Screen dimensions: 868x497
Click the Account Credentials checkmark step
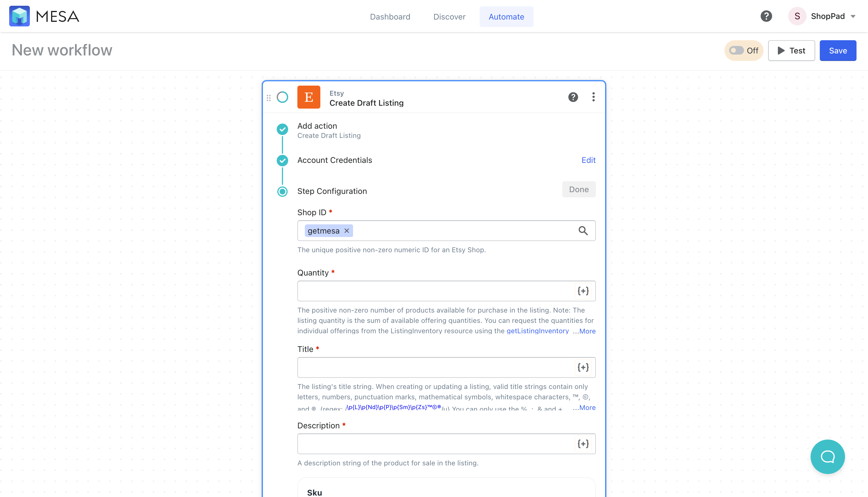click(x=282, y=160)
